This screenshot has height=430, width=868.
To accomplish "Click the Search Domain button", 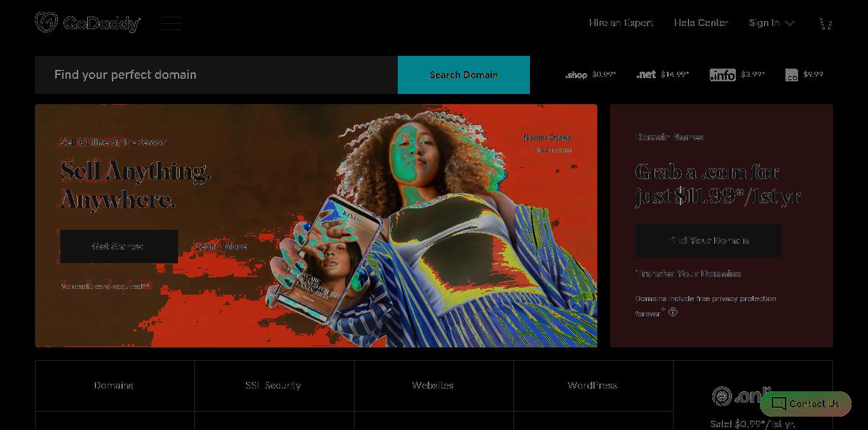I will [x=464, y=75].
